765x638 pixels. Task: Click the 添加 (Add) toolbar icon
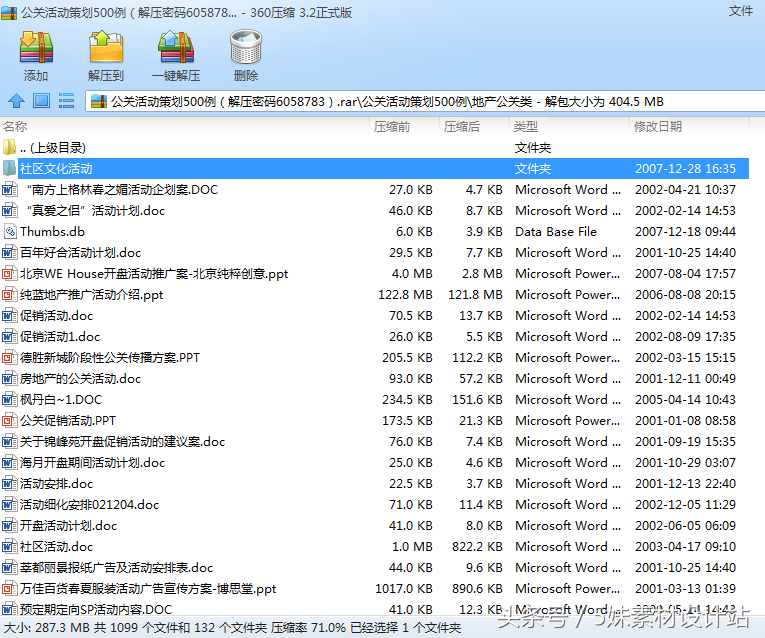[x=36, y=47]
